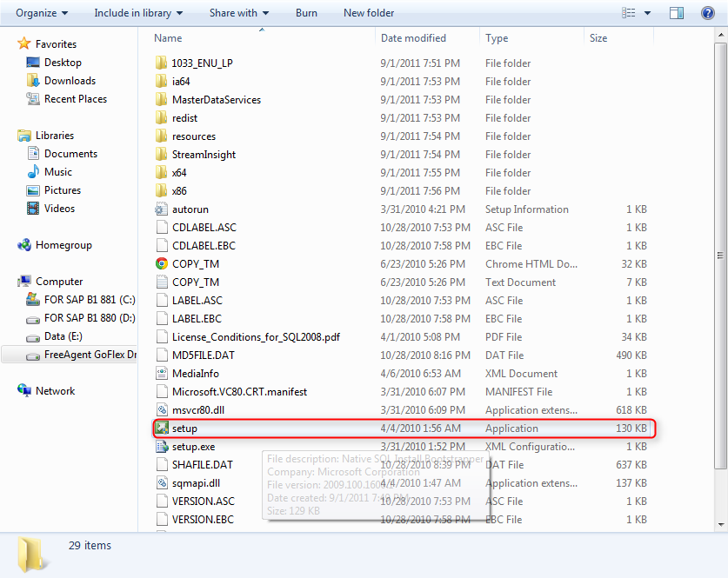Select the CDLABEL.ASC file

point(204,228)
